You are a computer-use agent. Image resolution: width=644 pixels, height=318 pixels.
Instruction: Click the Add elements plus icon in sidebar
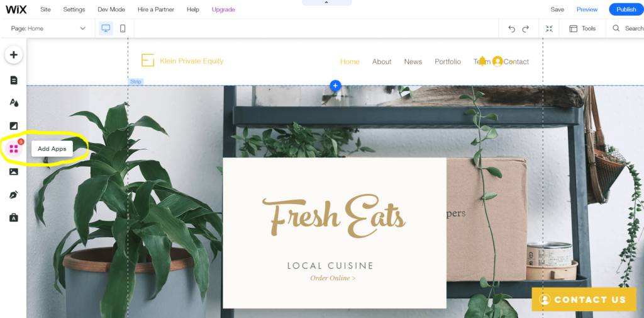pyautogui.click(x=14, y=55)
